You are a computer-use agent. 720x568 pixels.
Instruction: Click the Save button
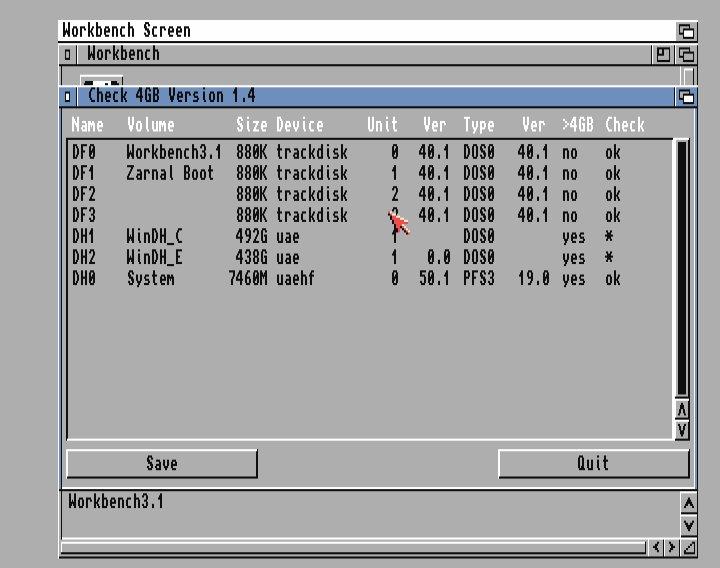tap(162, 463)
